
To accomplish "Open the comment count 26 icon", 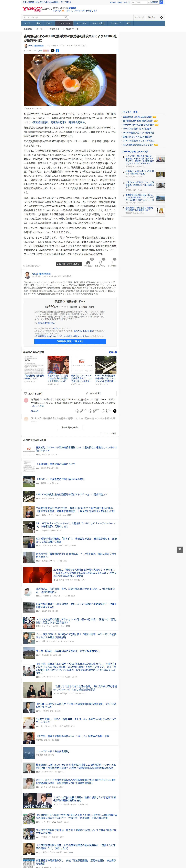I will 40,50.
